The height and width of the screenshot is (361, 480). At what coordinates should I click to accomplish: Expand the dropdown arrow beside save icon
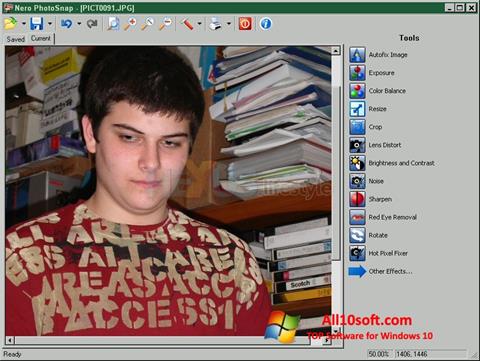[x=50, y=24]
